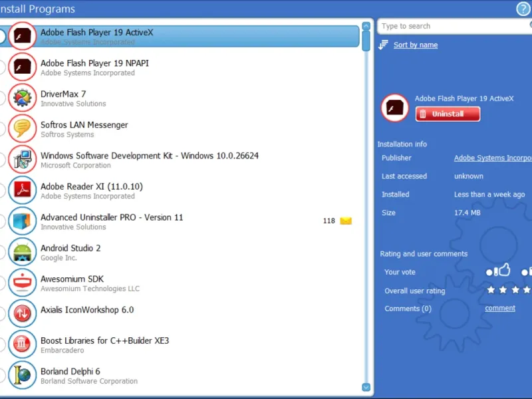Click the DriverMax 7 program icon
Image resolution: width=532 pixels, height=399 pixels.
23,98
